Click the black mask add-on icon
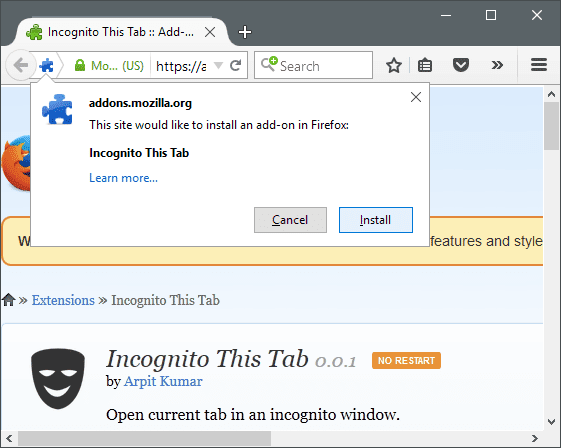Screen dimensions: 561x448 tap(58, 379)
